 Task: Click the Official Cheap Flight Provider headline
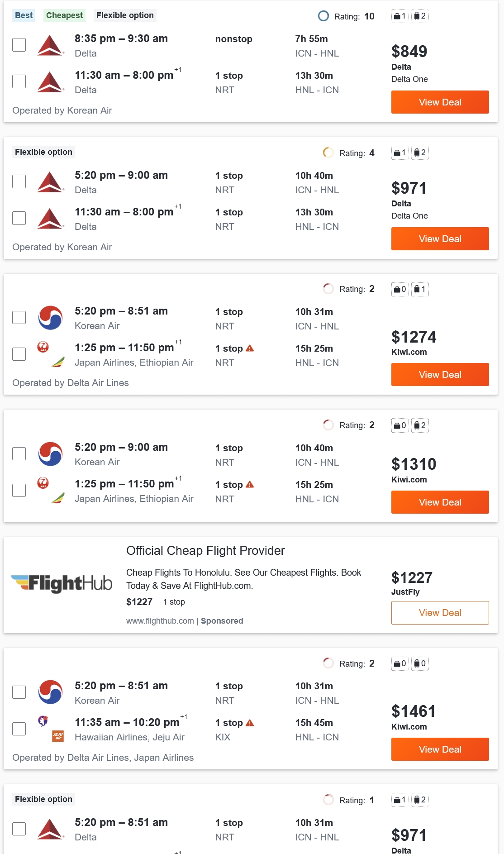(x=205, y=551)
